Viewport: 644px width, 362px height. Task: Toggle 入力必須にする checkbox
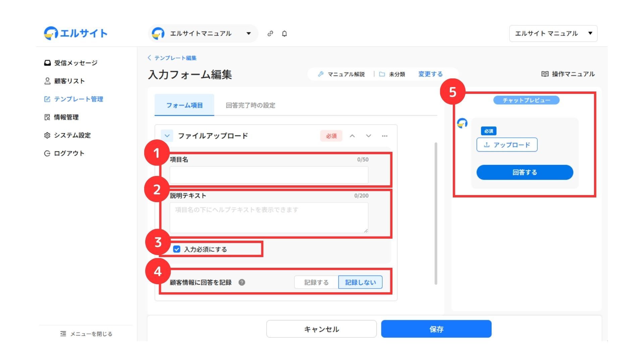tap(177, 249)
